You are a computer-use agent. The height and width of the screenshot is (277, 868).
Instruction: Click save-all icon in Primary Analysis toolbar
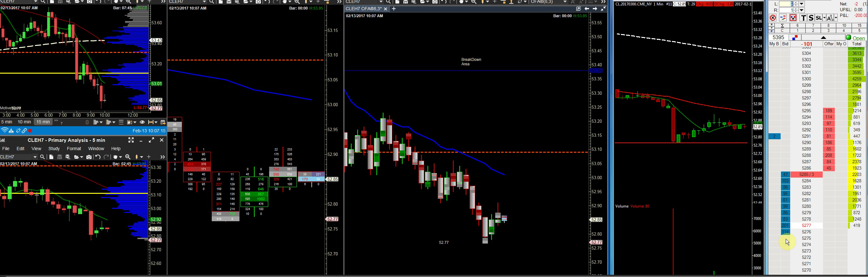click(68, 157)
